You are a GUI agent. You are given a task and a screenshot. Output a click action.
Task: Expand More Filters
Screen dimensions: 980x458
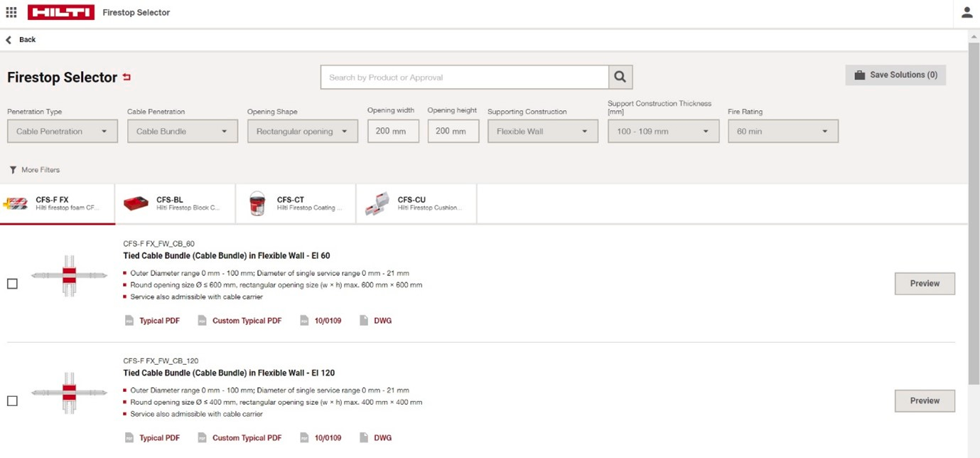point(35,170)
